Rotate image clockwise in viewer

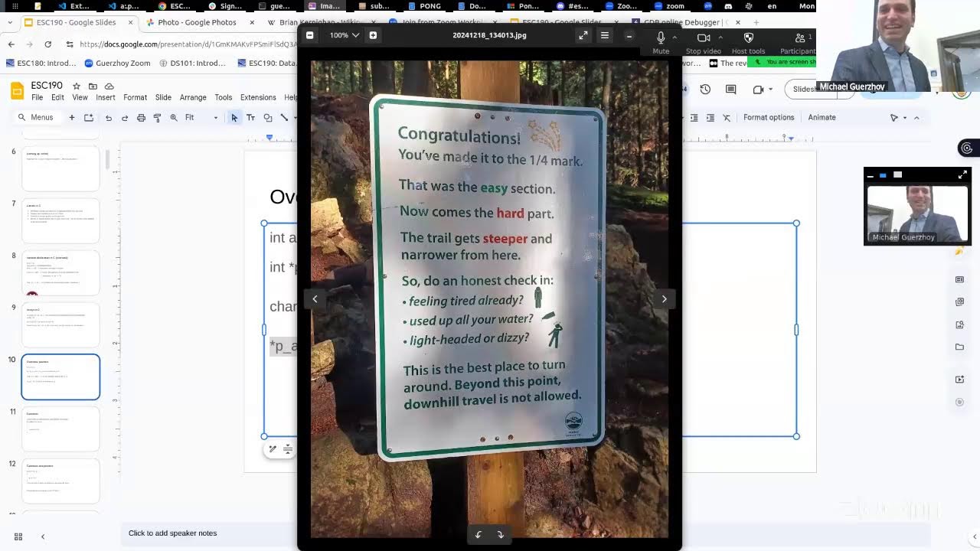501,535
